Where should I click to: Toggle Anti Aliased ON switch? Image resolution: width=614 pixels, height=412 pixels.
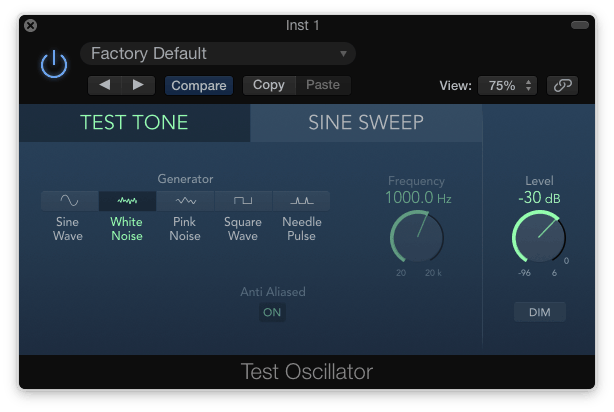272,313
